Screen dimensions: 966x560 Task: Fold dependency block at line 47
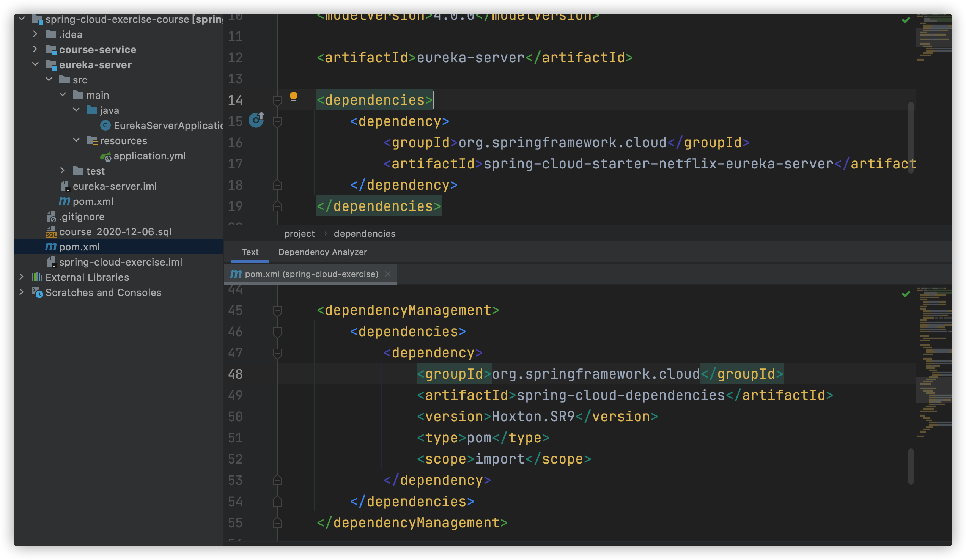pos(277,353)
